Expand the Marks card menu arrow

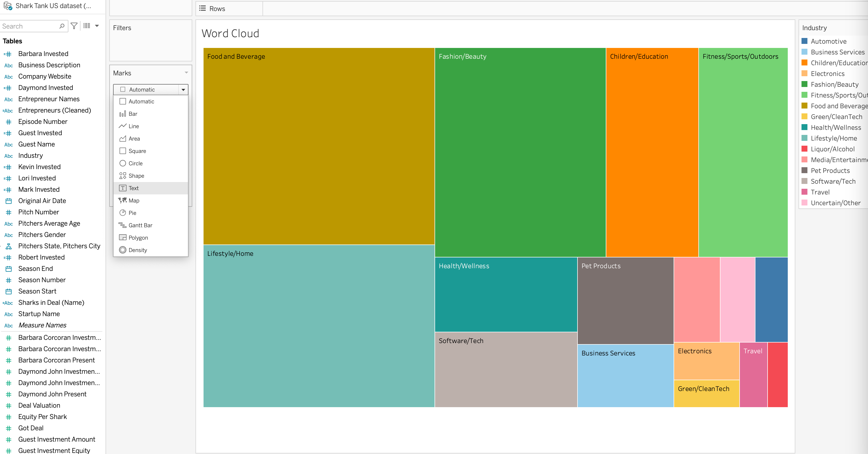[186, 73]
